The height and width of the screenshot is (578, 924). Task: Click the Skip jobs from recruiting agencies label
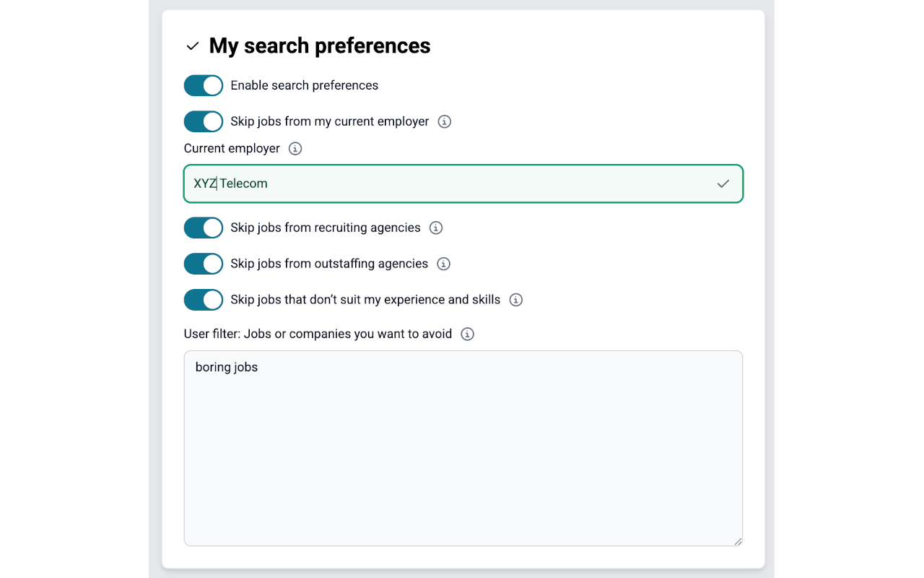pyautogui.click(x=326, y=228)
